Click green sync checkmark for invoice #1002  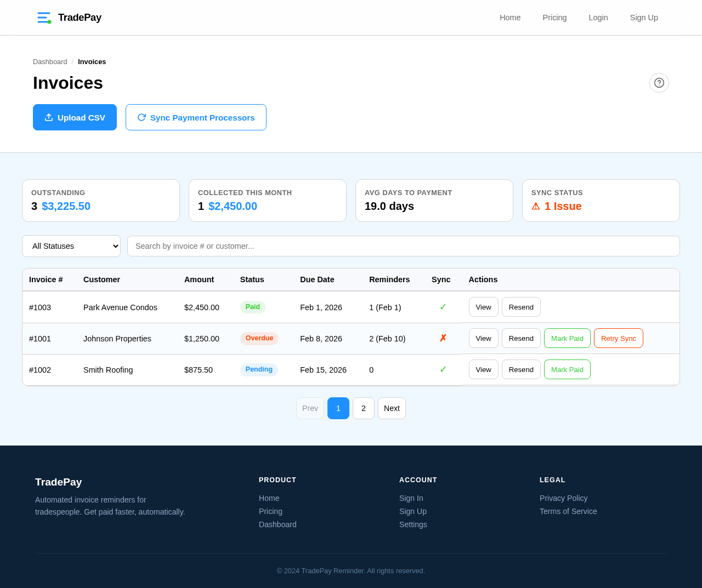(443, 369)
